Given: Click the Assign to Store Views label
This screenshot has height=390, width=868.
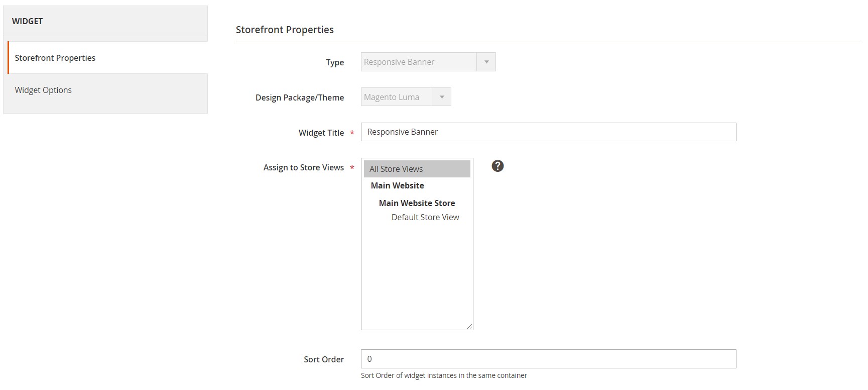Looking at the screenshot, I should click(304, 167).
